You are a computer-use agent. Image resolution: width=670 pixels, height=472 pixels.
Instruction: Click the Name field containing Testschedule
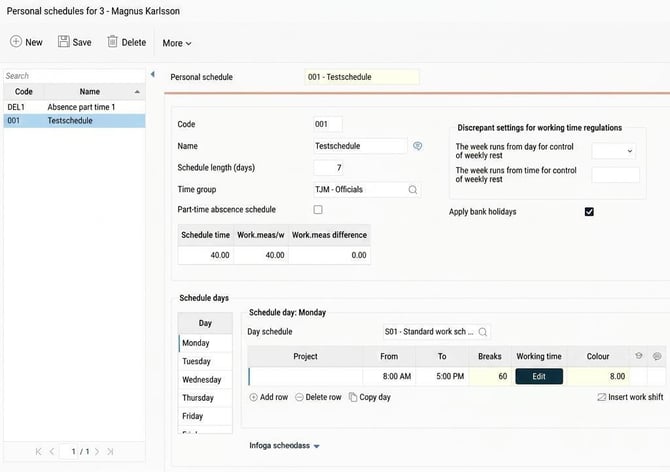coord(360,146)
